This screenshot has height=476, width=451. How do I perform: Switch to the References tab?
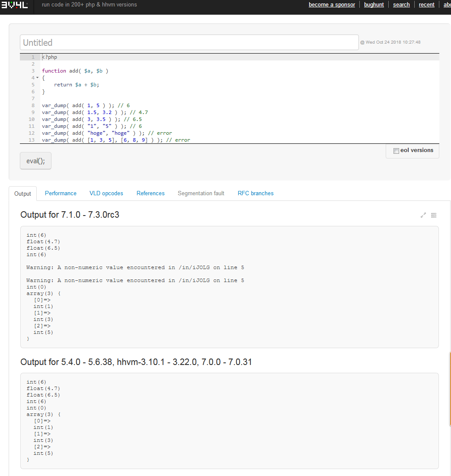(150, 194)
